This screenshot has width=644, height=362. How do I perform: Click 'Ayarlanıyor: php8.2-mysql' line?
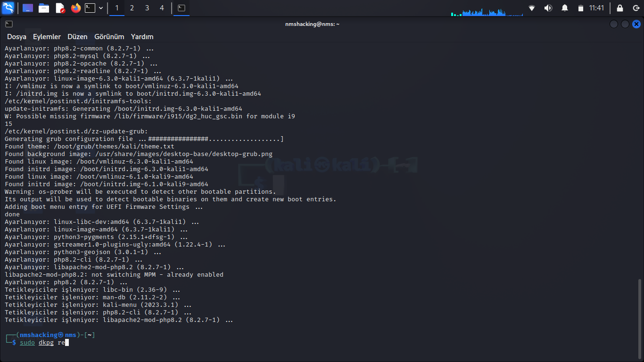point(77,56)
